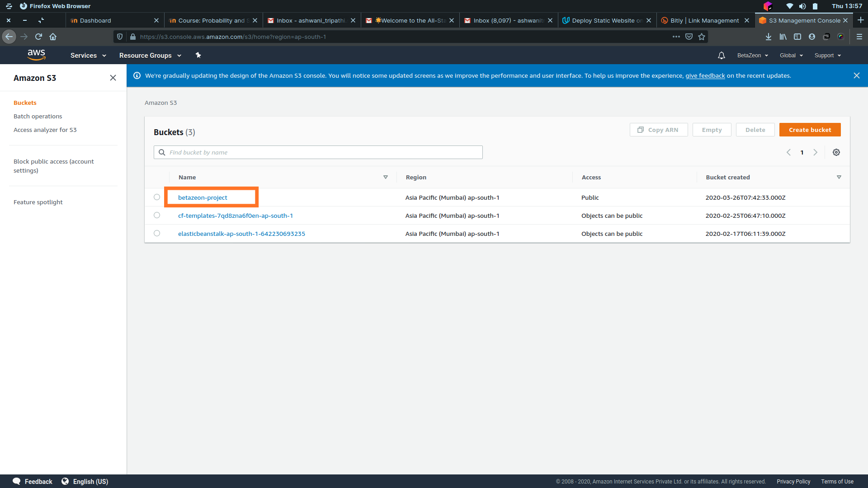Click the Find bucket by name search field
The height and width of the screenshot is (488, 868).
[x=318, y=152]
